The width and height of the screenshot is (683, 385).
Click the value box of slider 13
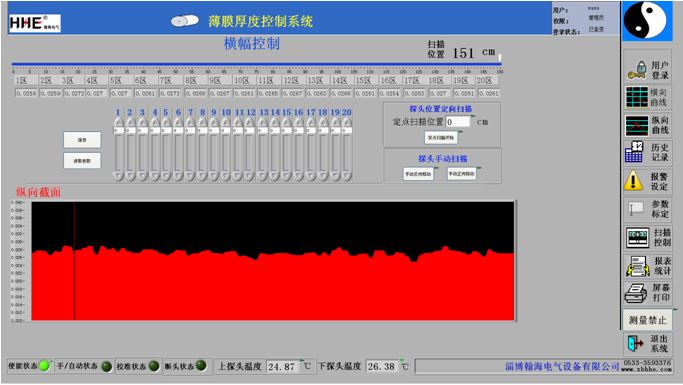click(263, 130)
